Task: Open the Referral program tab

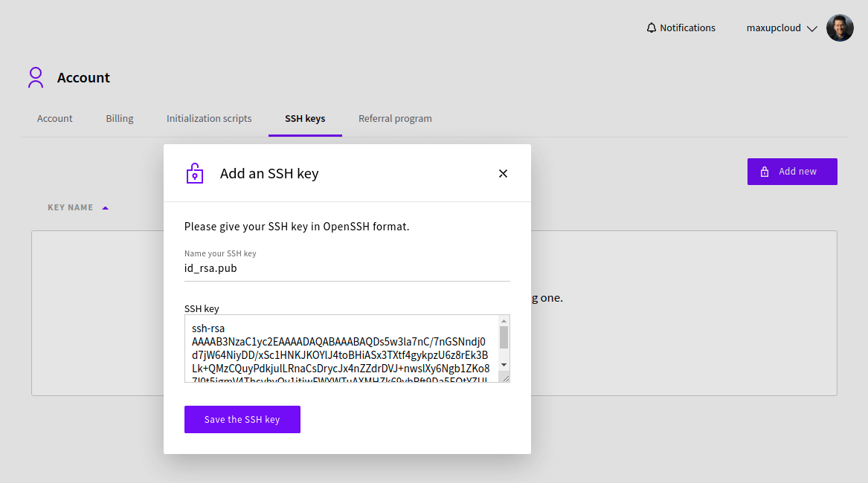Action: 395,119
